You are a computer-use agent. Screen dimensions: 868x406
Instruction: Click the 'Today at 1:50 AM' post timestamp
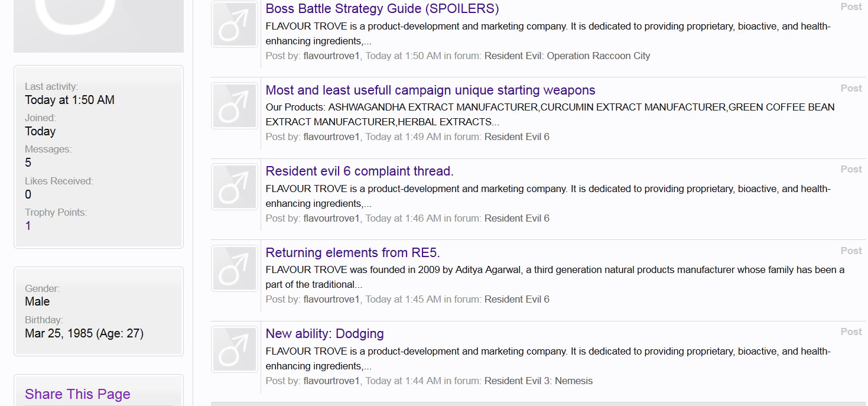403,56
